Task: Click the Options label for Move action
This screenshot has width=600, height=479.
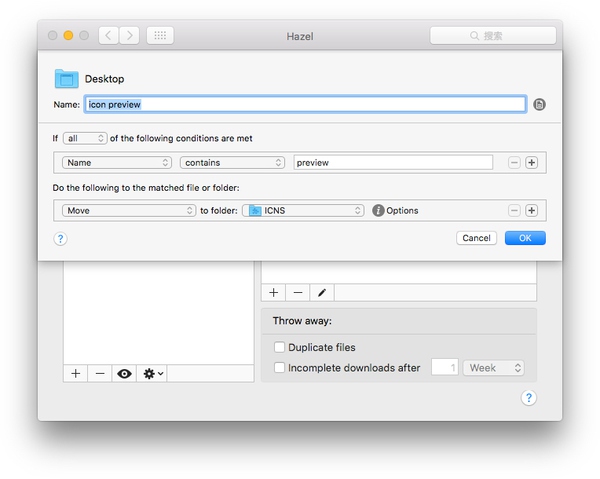Action: point(402,210)
